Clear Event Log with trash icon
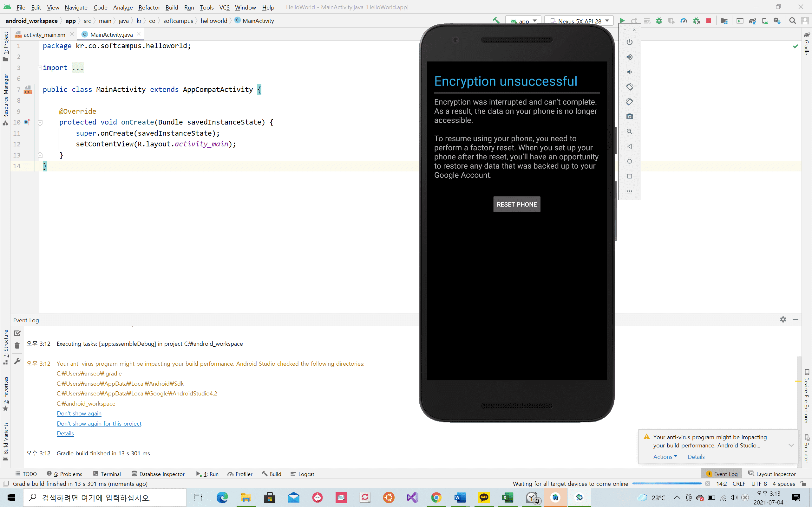The image size is (812, 507). (x=17, y=345)
